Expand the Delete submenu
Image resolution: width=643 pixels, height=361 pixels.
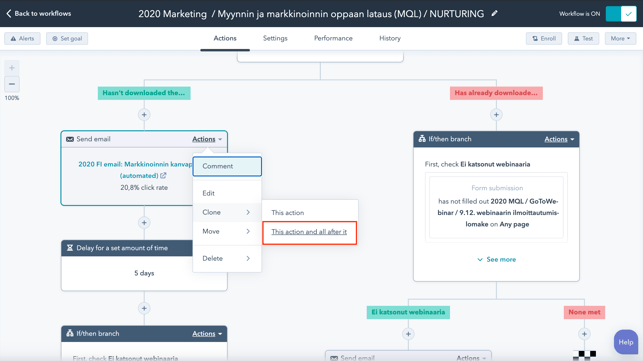click(227, 258)
